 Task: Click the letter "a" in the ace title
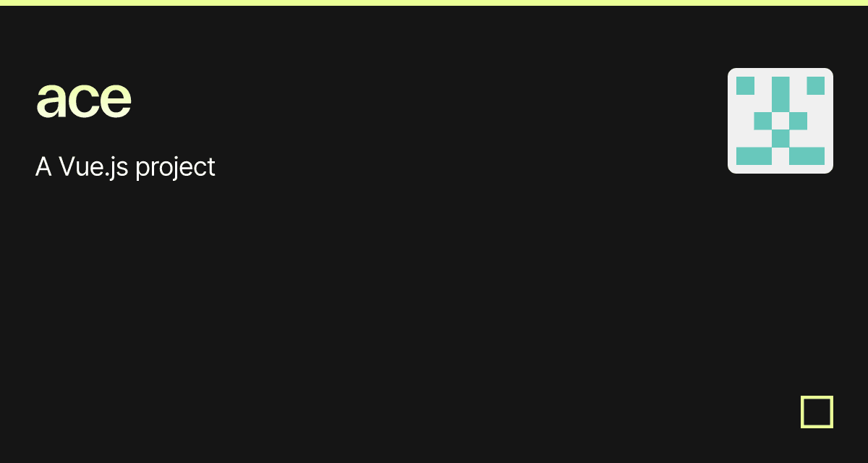(x=51, y=100)
